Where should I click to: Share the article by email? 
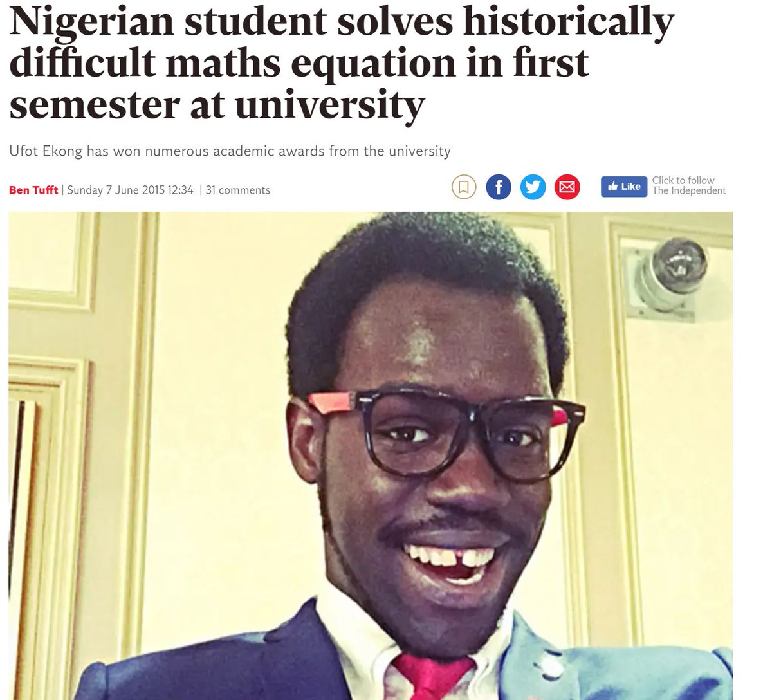[x=567, y=187]
